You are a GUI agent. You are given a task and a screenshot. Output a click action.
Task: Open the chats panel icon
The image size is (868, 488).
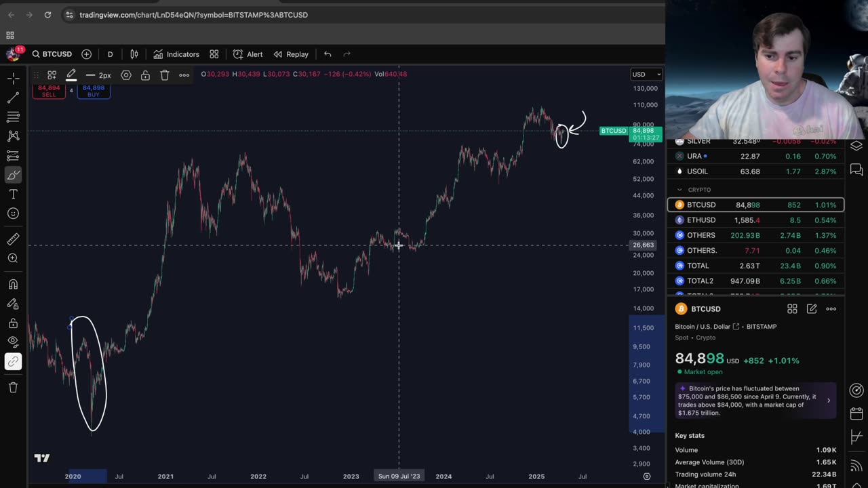click(856, 169)
